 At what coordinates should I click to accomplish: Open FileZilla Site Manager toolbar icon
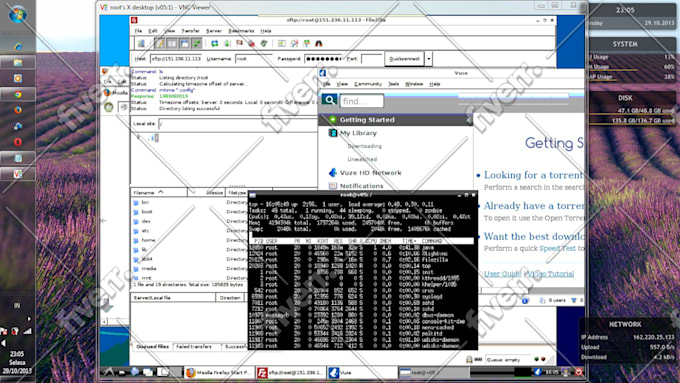click(x=141, y=43)
